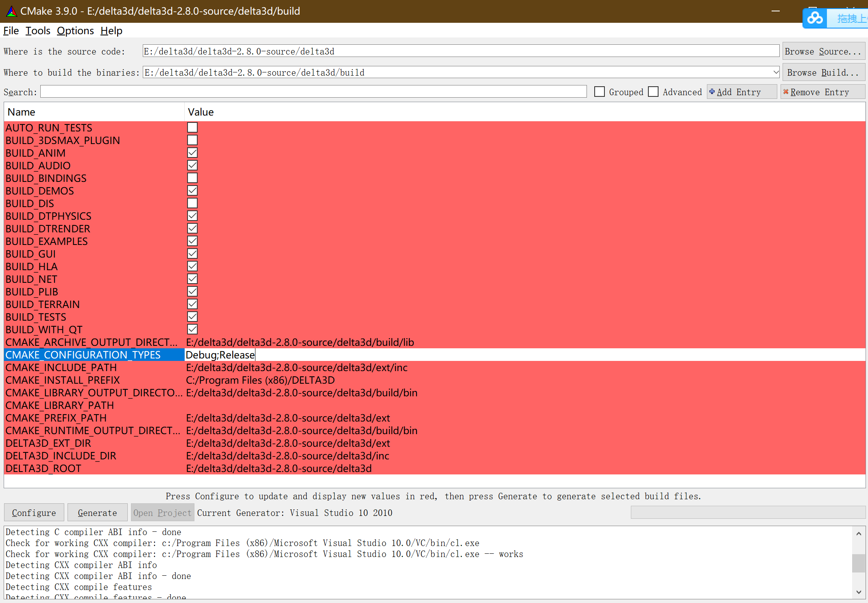Click the cloud sync icon in top-right corner

[x=815, y=17]
